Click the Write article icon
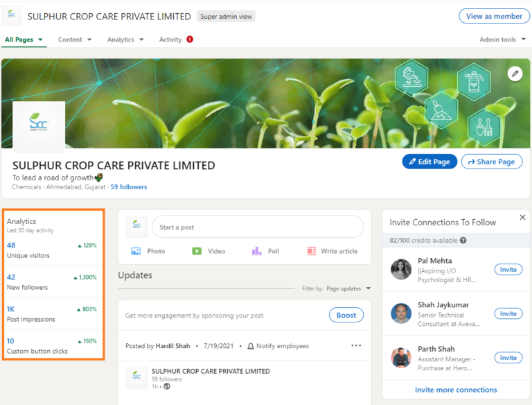532x405 pixels. tap(312, 251)
